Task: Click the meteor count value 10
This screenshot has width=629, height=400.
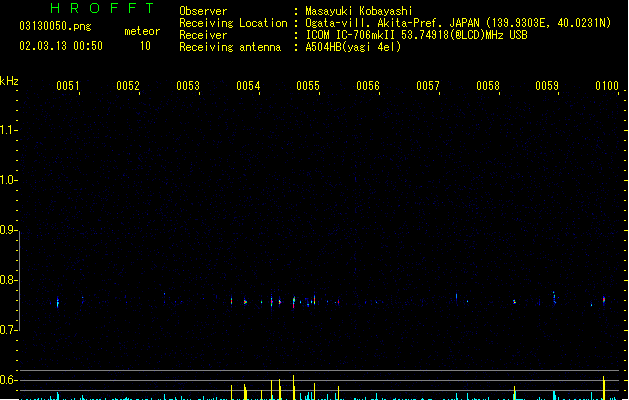Action: coord(145,46)
